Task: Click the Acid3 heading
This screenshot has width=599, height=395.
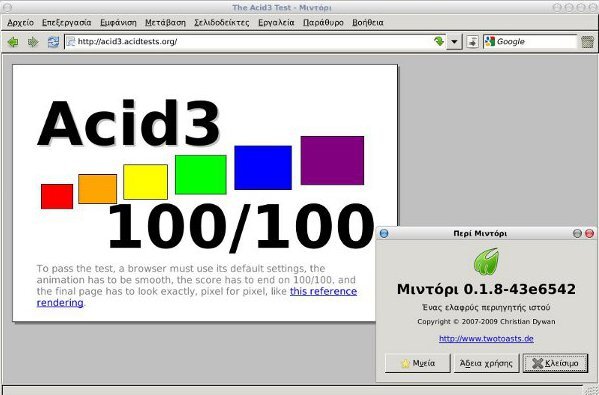Action: pos(129,123)
